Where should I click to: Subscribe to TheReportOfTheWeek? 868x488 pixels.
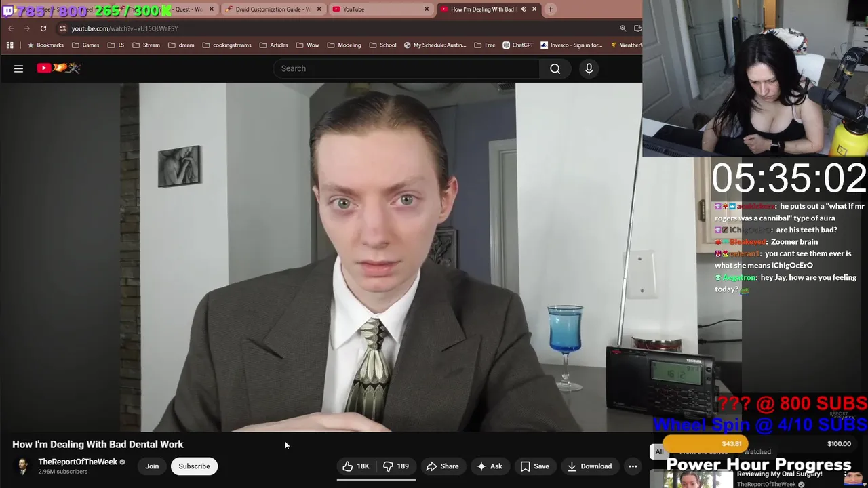coord(194,466)
